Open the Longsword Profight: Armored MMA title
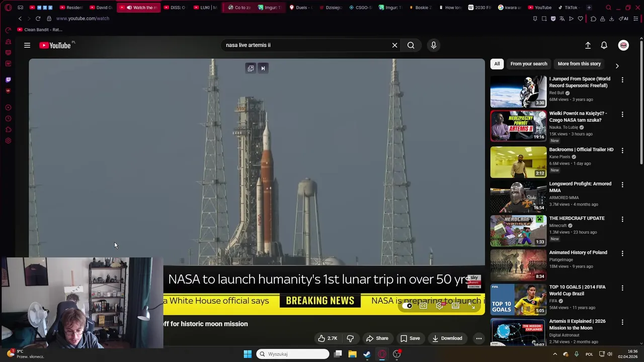The image size is (644, 362). coord(580,187)
